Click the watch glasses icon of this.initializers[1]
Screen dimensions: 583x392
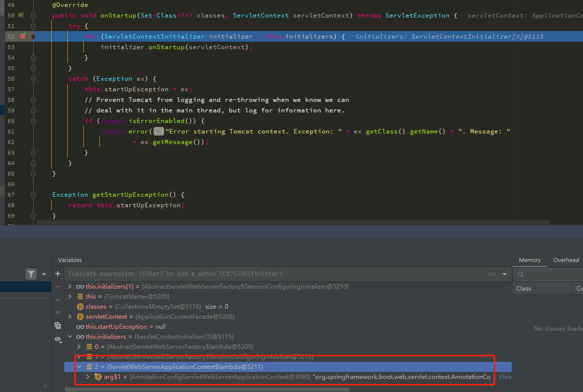click(80, 287)
